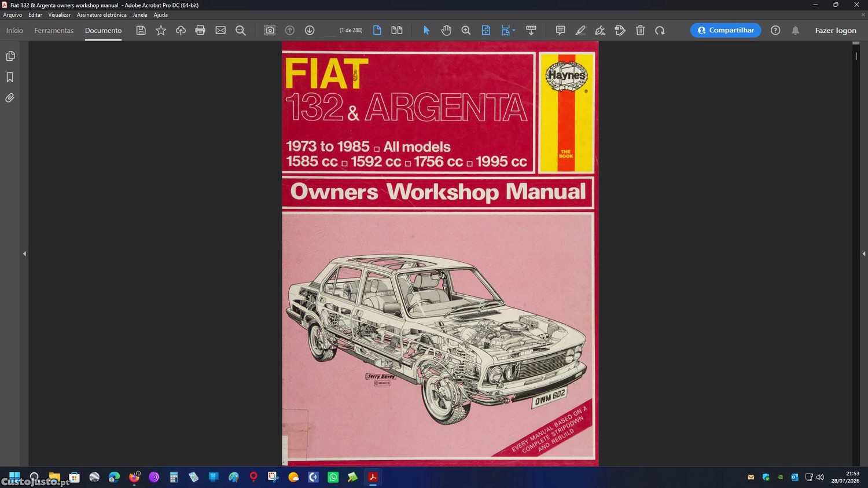Click the Fazer logon sign-in link
The height and width of the screenshot is (488, 868).
tap(836, 30)
